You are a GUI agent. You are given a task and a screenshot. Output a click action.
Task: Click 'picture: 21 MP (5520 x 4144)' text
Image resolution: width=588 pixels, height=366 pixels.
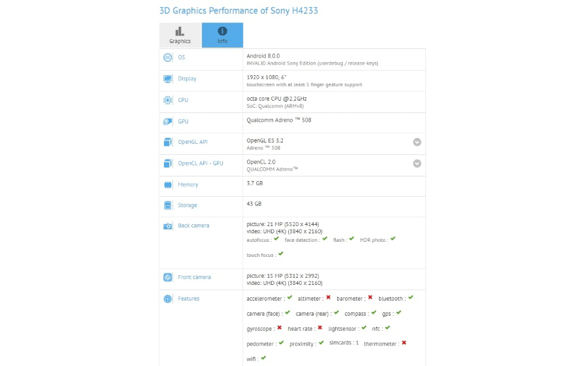click(x=283, y=224)
